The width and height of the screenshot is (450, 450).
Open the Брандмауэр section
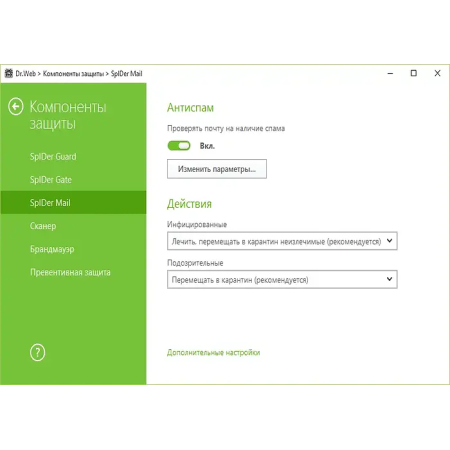52,249
